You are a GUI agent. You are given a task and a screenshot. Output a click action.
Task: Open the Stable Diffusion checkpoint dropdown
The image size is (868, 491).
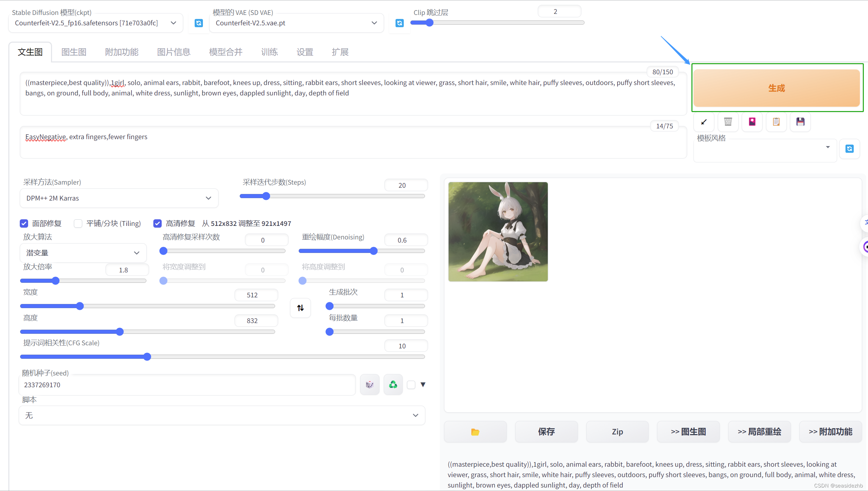(96, 23)
